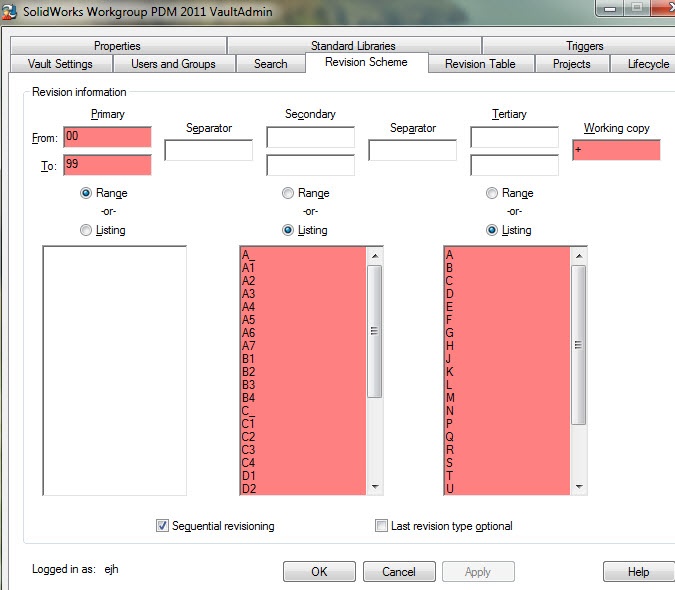
Task: Click the second Separator input field
Action: click(412, 150)
